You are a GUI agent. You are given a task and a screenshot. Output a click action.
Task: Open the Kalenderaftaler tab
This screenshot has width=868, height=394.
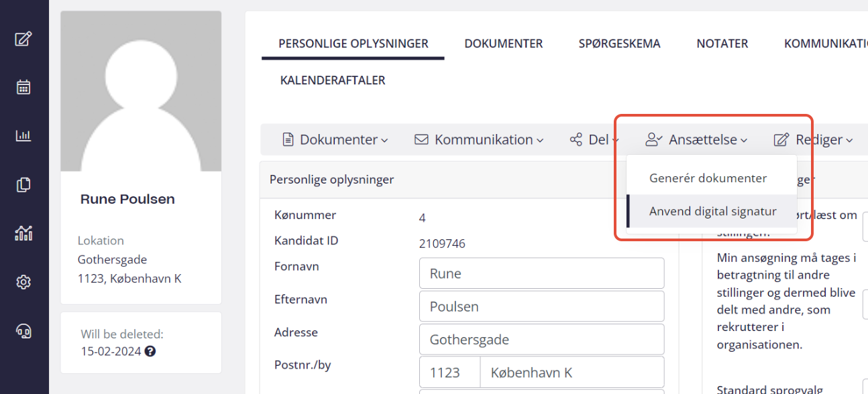(333, 80)
